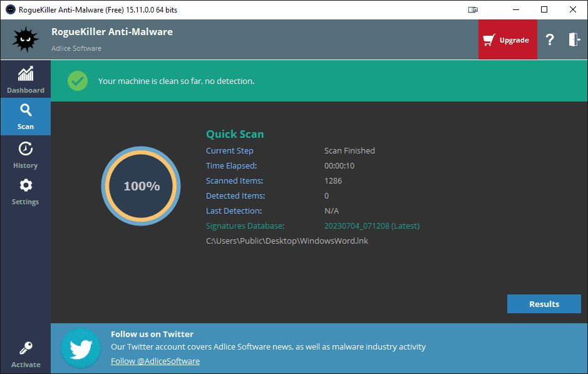Open the scan Results button
This screenshot has height=374, width=588.
click(x=544, y=304)
